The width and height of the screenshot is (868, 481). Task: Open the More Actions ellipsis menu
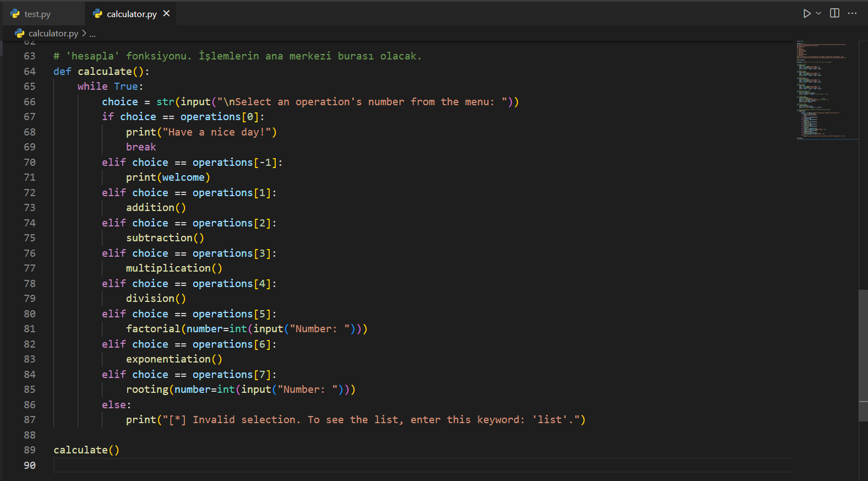coord(852,13)
